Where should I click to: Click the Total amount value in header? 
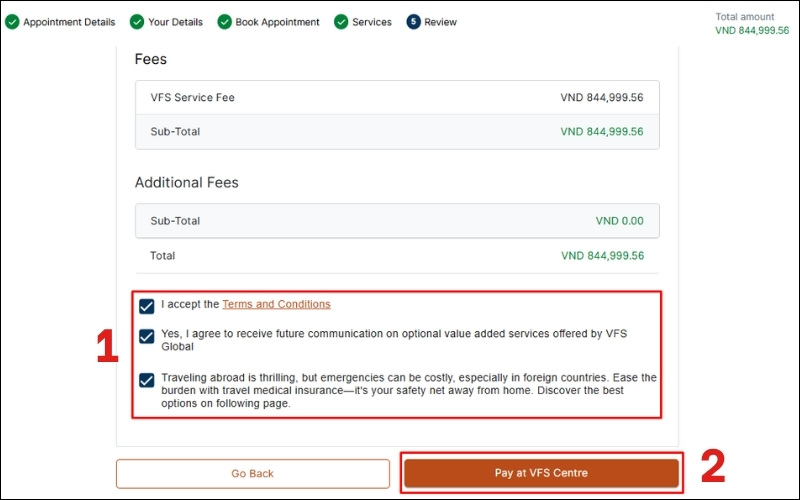pos(752,31)
